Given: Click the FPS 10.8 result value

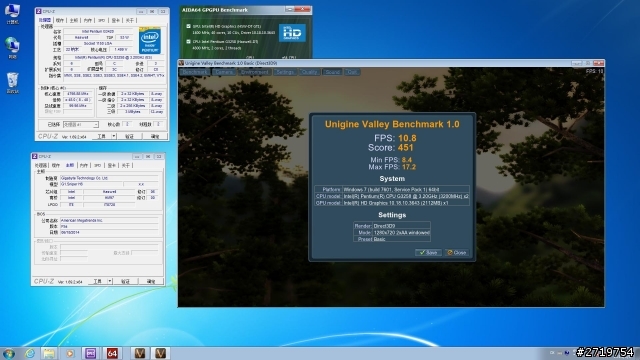Looking at the screenshot, I should pyautogui.click(x=407, y=138).
